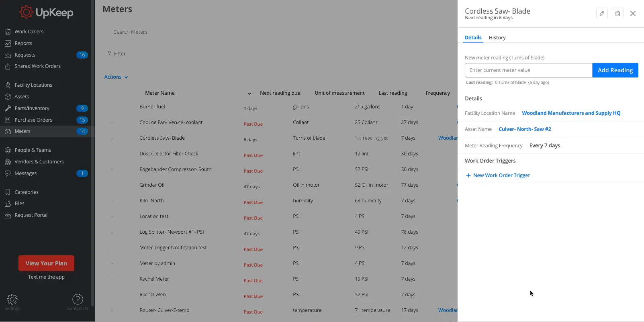Click the Meter Name column header

159,93
